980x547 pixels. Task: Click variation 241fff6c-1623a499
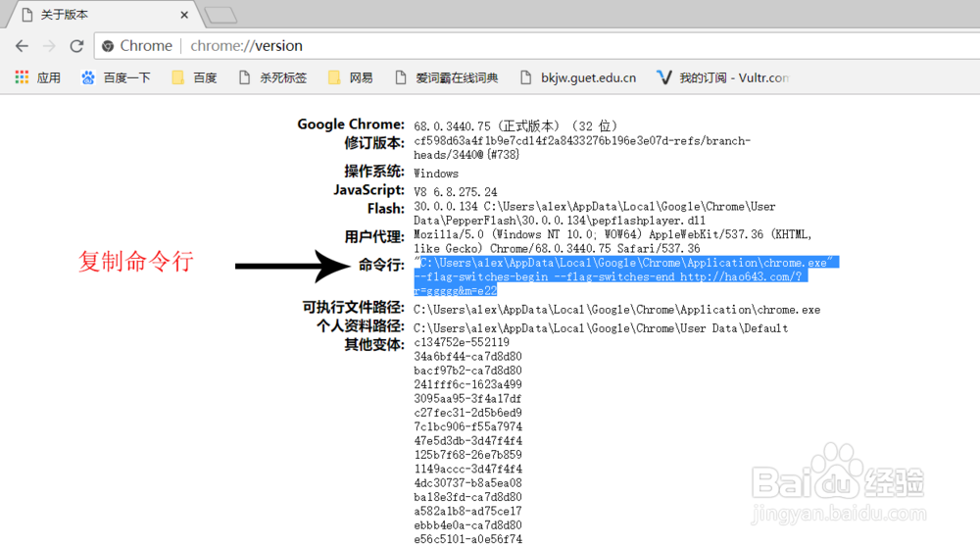pos(467,384)
